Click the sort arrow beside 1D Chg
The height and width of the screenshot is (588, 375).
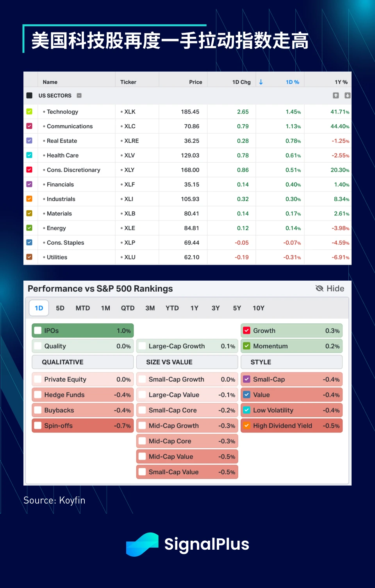261,82
